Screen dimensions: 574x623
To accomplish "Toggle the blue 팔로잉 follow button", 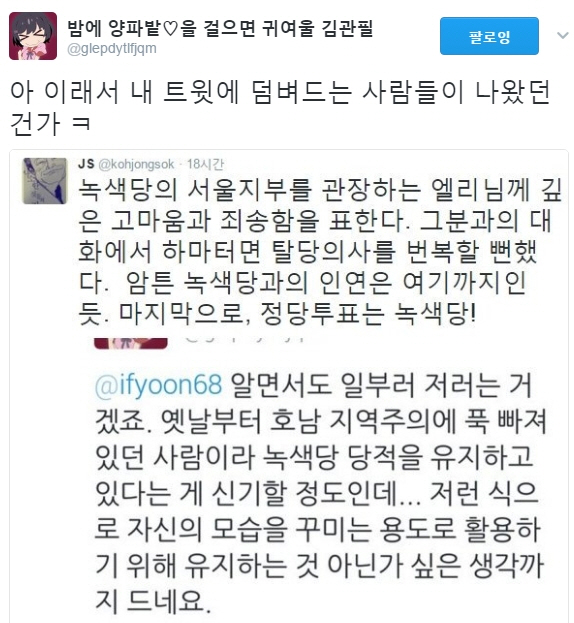I will pos(489,36).
